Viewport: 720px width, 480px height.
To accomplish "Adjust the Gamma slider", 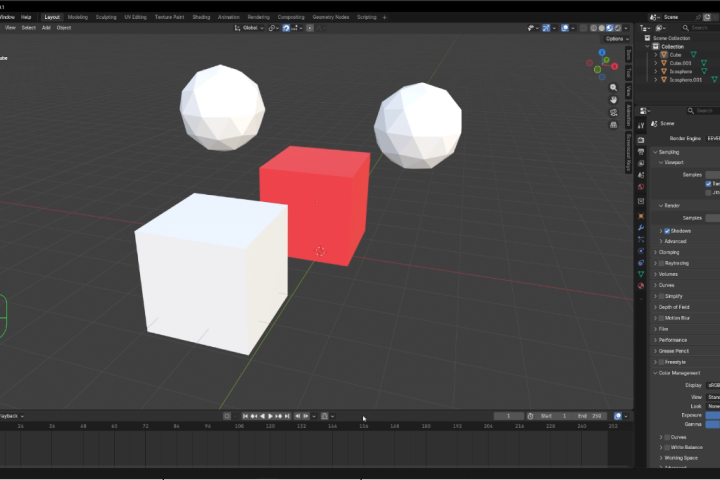I will (x=713, y=424).
